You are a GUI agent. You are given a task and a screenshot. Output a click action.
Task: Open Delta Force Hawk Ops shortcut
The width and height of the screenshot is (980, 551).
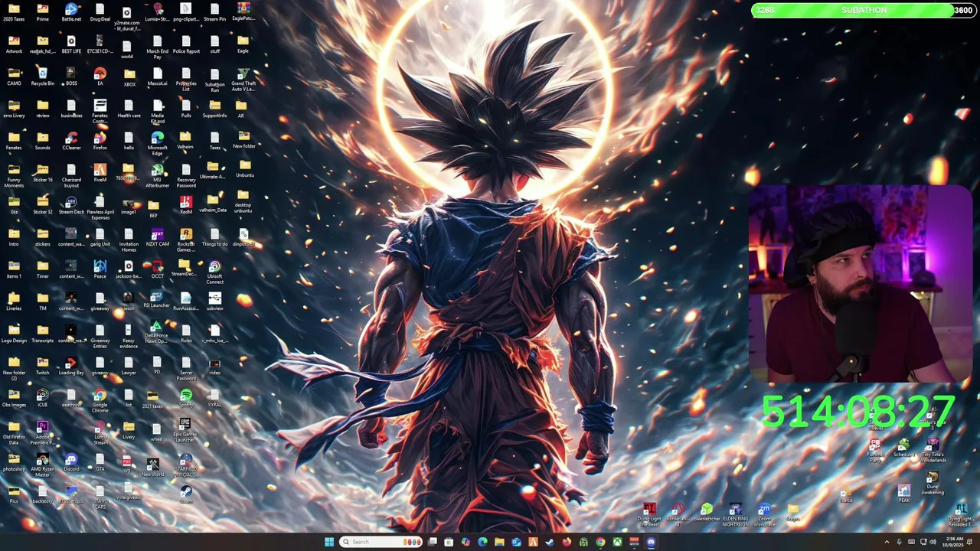pyautogui.click(x=156, y=333)
